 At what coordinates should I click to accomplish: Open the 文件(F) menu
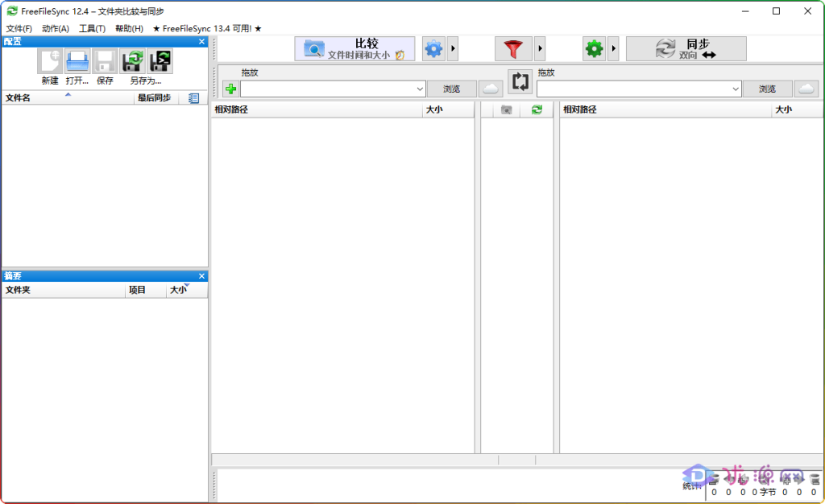[19, 28]
